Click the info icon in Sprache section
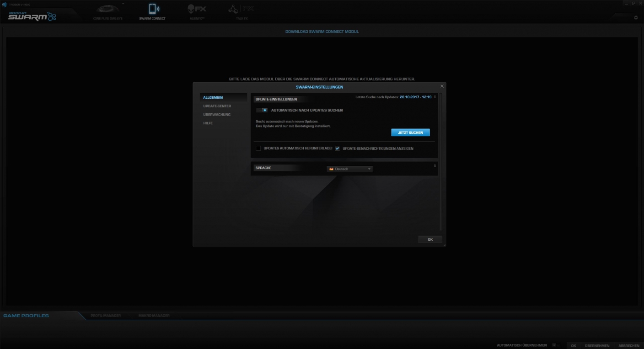The height and width of the screenshot is (349, 644). point(435,165)
